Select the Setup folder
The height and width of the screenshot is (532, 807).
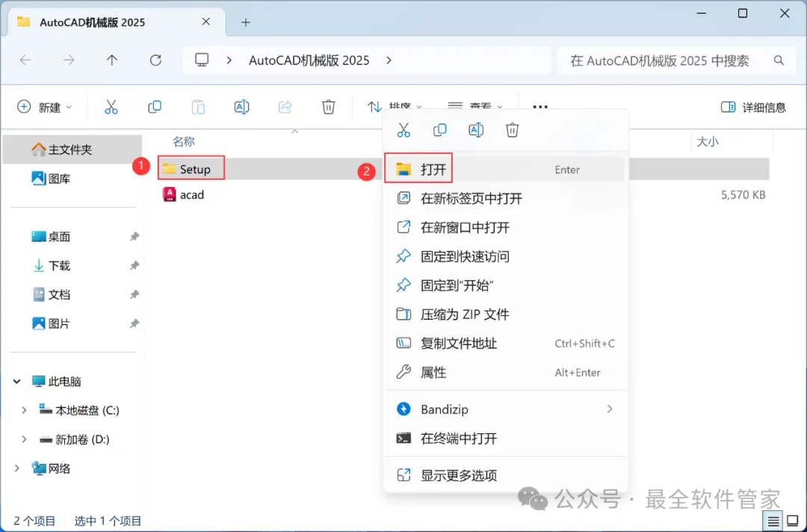pos(191,169)
